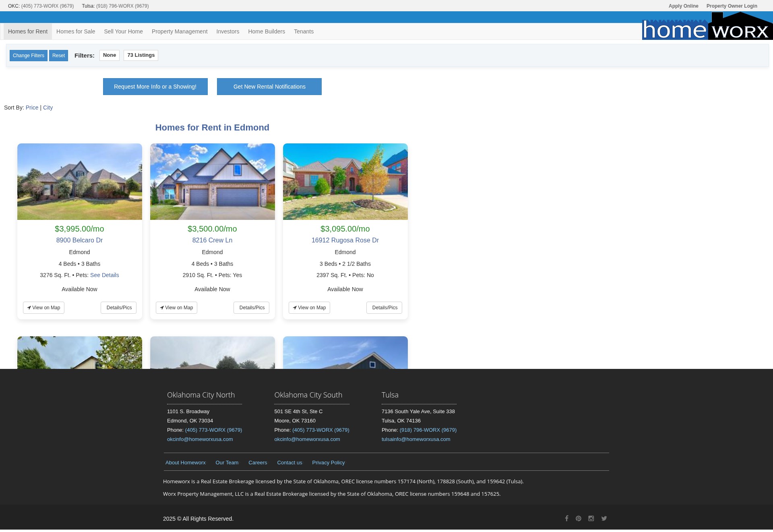View 16912 Rugosa Rose Dr on map
Screen dimensions: 773x532
309,308
